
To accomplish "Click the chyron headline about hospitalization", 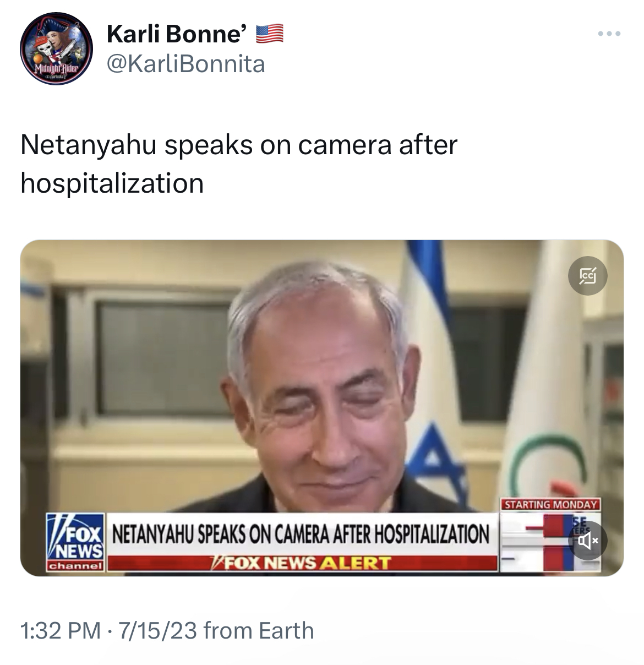I will tap(301, 534).
